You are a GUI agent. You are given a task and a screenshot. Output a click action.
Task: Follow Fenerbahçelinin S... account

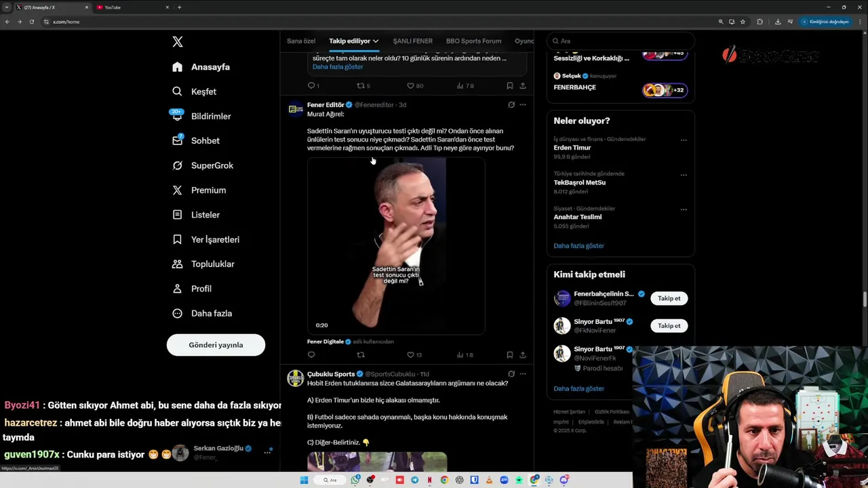(x=669, y=298)
